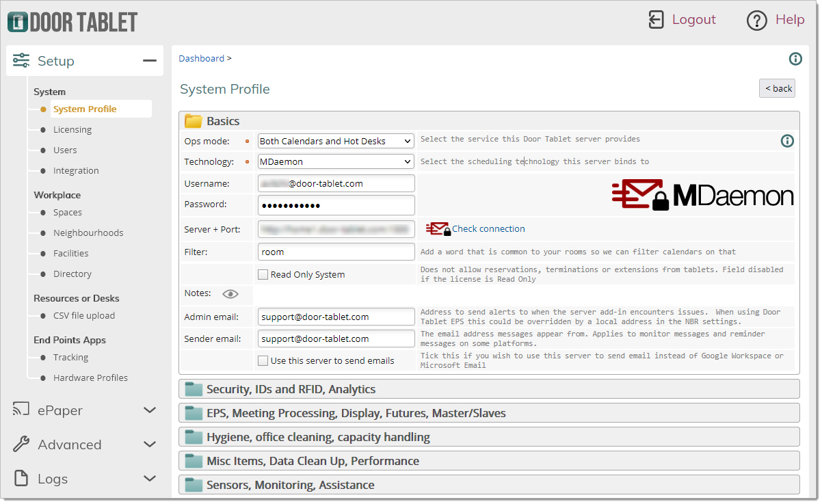Click the MDaemon logo
The height and width of the screenshot is (504, 822).
702,195
